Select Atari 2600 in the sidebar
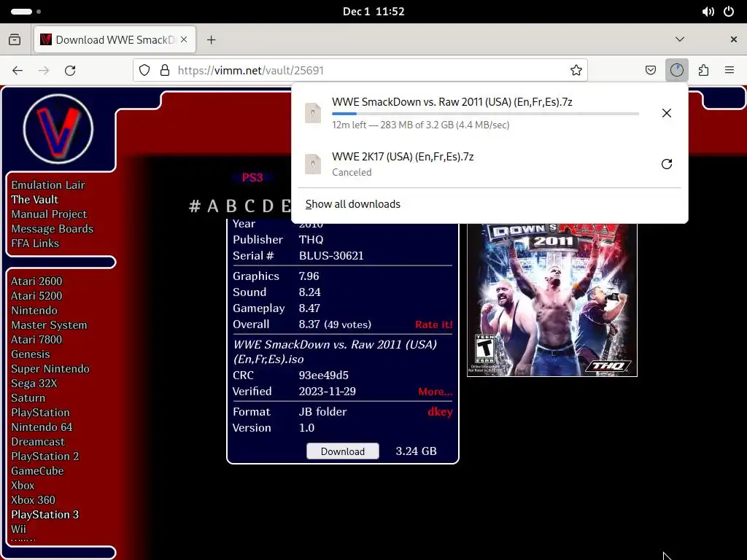Image resolution: width=747 pixels, height=560 pixels. (36, 281)
